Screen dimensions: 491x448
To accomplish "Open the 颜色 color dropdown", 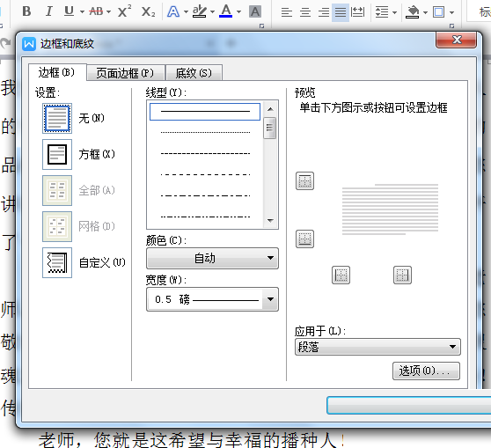I will pos(212,258).
